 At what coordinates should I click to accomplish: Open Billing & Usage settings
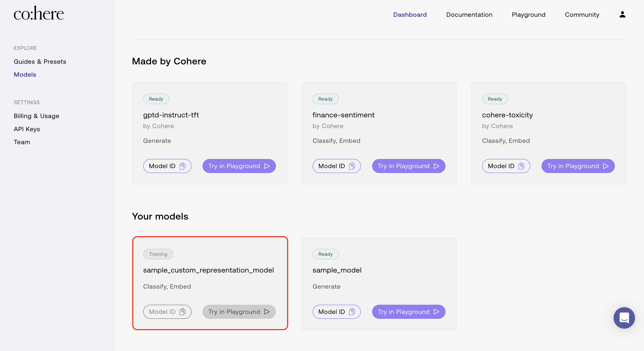click(36, 116)
